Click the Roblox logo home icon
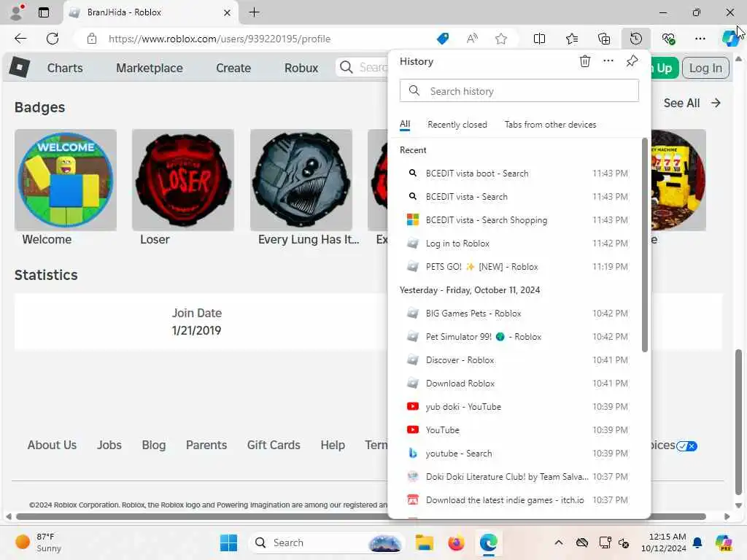The height and width of the screenshot is (560, 747). (x=20, y=67)
